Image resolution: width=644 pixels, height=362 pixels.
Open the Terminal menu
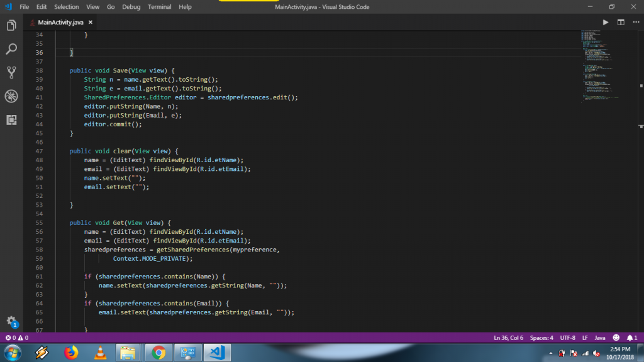tap(159, 7)
